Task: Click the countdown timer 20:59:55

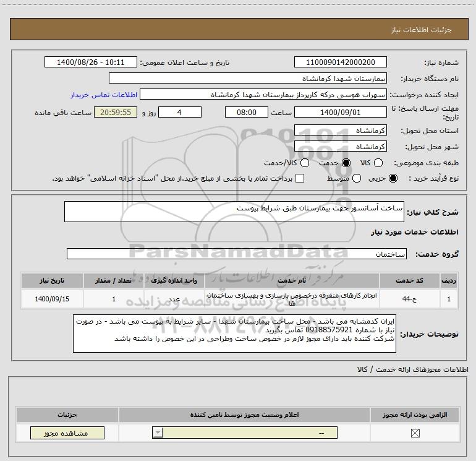Action: (116, 112)
